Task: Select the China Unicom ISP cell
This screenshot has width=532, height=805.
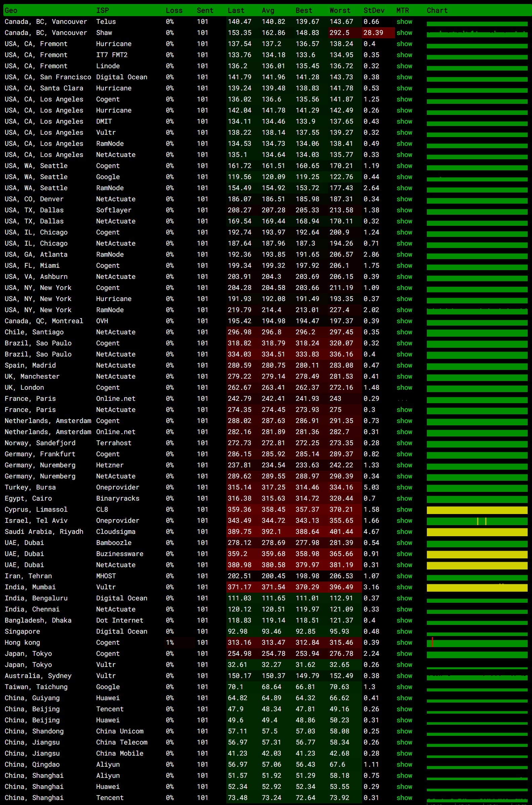Action: coord(120,731)
